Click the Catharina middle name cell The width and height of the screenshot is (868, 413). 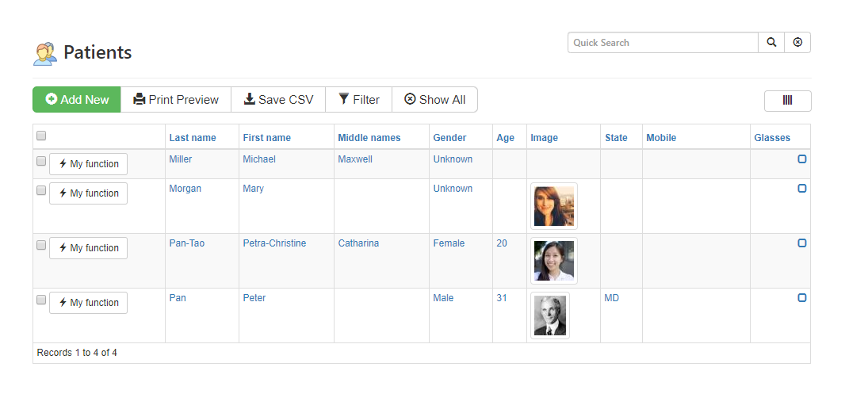[x=359, y=243]
